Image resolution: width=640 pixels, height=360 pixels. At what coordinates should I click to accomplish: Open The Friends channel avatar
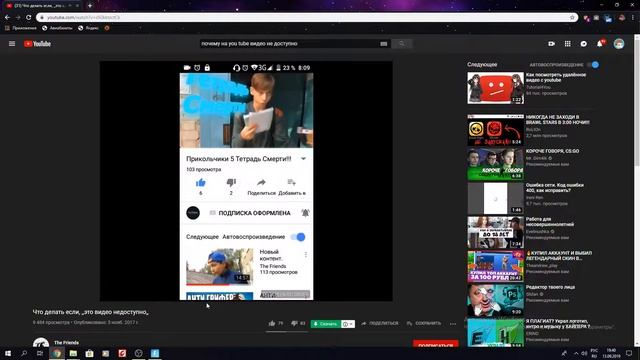coord(41,343)
